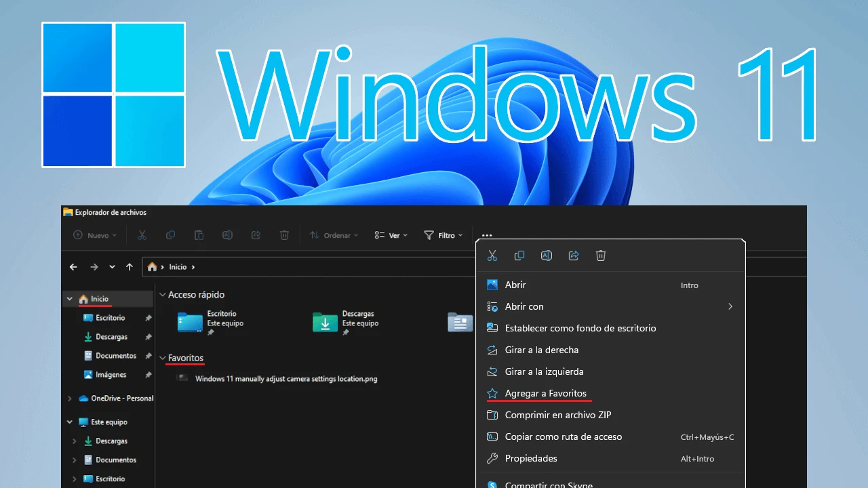Click the Copy icon in context menu
Screen dimensions: 868x488
519,256
